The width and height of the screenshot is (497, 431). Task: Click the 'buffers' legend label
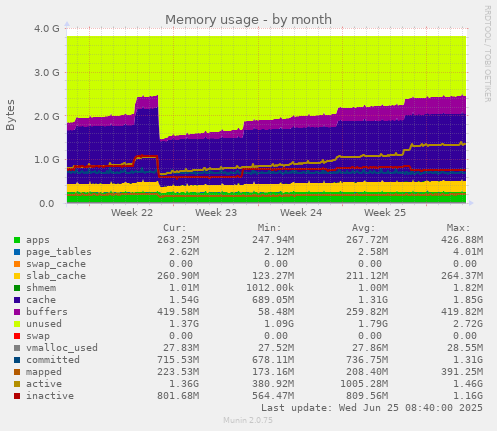click(x=47, y=312)
